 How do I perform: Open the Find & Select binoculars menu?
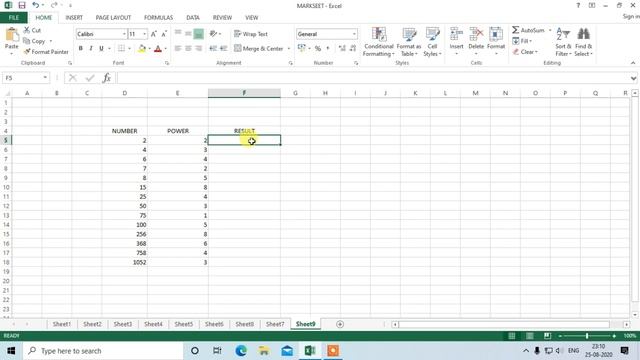[x=583, y=42]
